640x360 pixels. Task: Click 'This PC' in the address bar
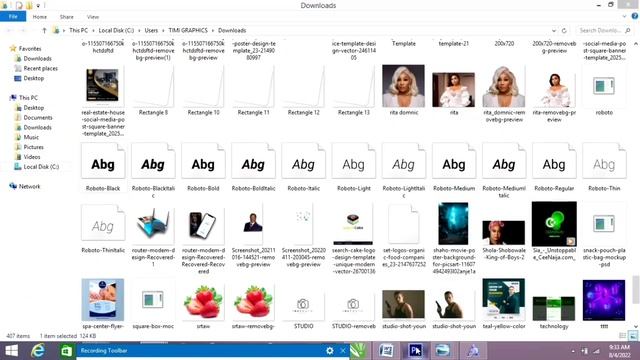pyautogui.click(x=78, y=30)
